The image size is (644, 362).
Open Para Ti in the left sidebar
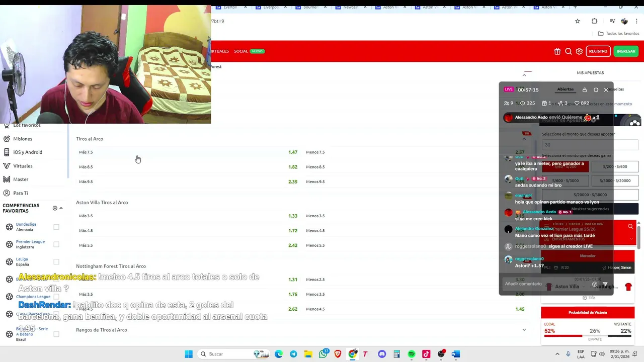coord(21,193)
